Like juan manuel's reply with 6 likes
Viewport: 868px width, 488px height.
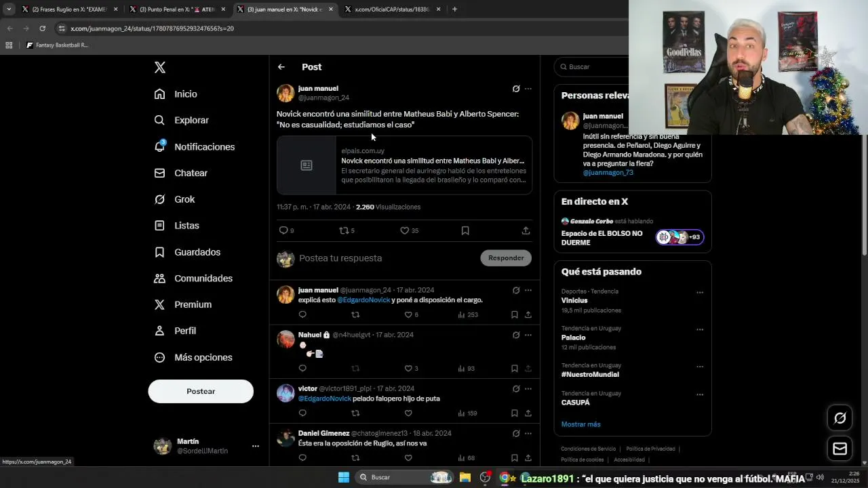[x=408, y=314]
